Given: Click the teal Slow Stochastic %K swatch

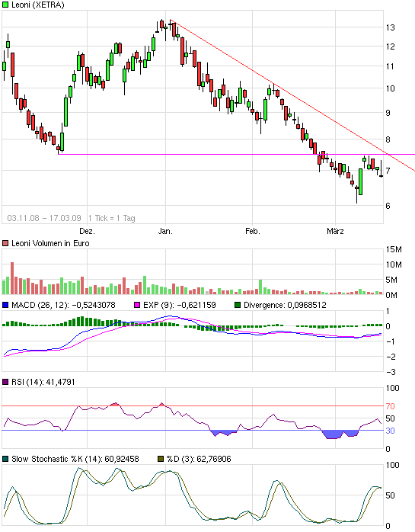Looking at the screenshot, I should [x=5, y=459].
